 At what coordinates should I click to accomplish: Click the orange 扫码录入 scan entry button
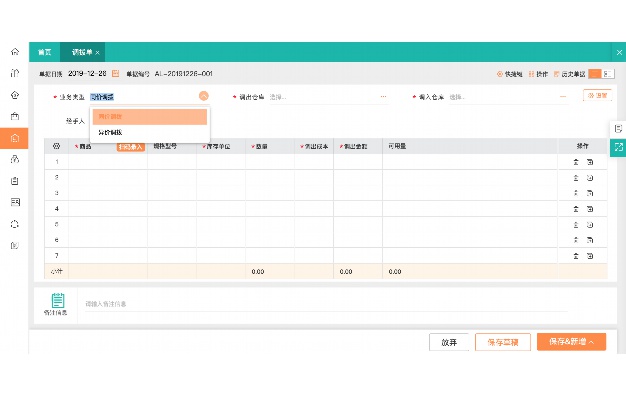pyautogui.click(x=130, y=147)
